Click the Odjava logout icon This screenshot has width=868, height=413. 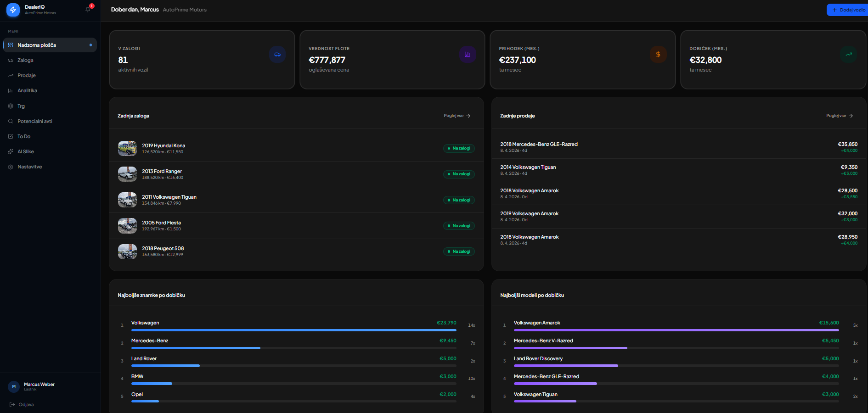click(12, 404)
